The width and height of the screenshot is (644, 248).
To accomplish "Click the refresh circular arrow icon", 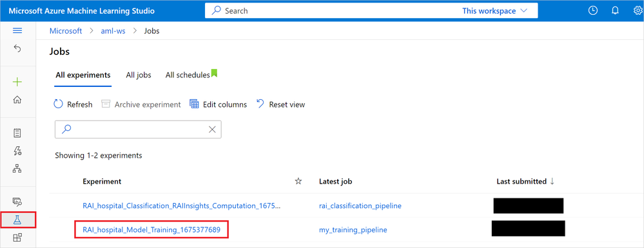I will pos(59,104).
